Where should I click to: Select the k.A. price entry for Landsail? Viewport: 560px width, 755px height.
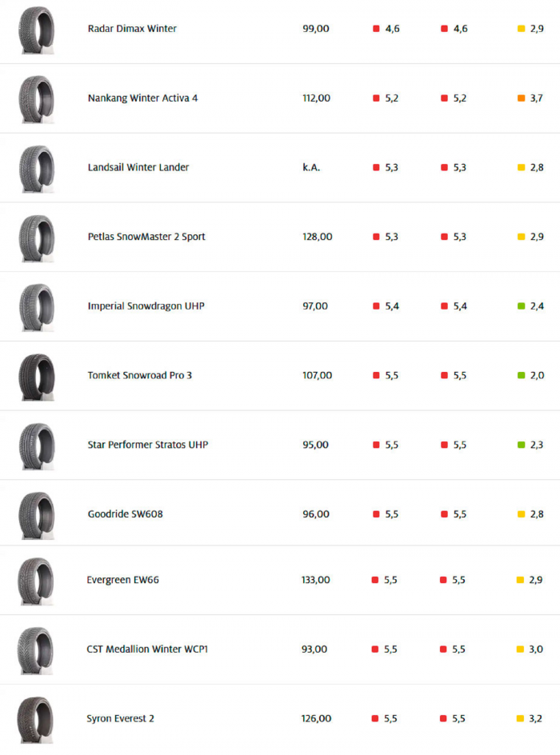pyautogui.click(x=311, y=168)
